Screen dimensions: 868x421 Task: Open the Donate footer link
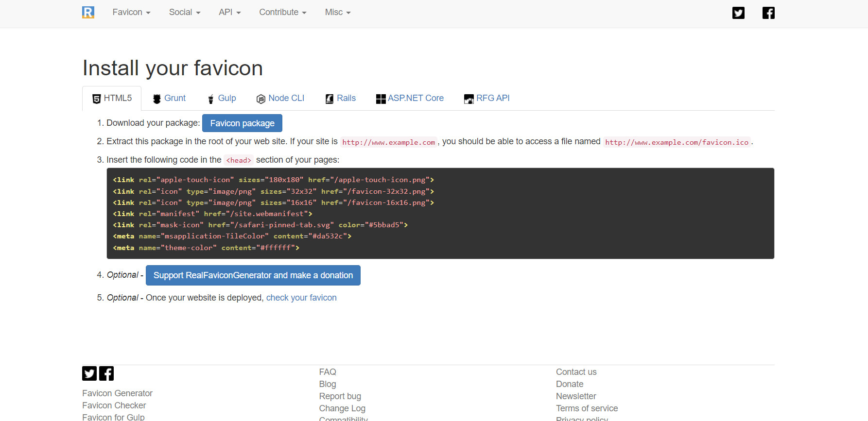[570, 384]
